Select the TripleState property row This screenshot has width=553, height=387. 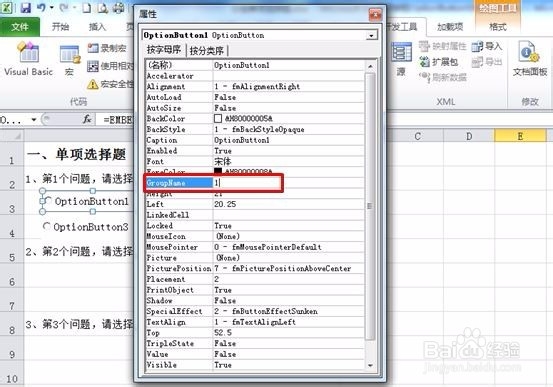click(x=255, y=343)
